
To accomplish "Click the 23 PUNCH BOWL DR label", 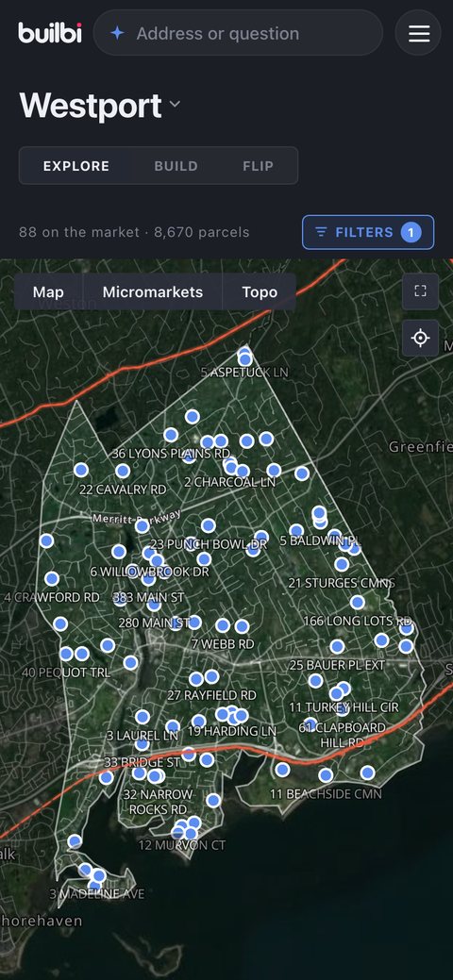I will tap(209, 544).
